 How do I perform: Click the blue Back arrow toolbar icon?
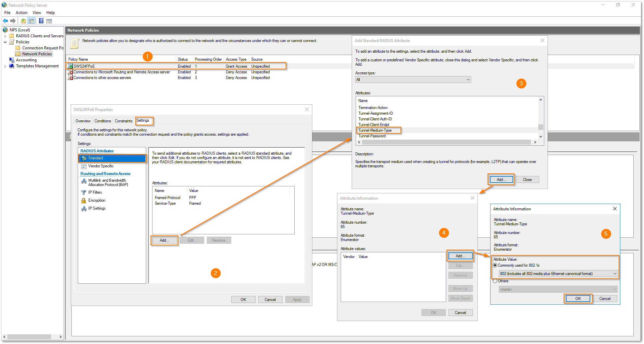click(5, 21)
